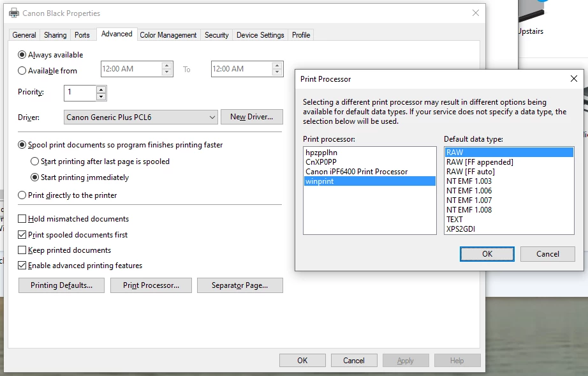Image resolution: width=588 pixels, height=376 pixels.
Task: Open Separator Page... settings
Action: coord(240,285)
